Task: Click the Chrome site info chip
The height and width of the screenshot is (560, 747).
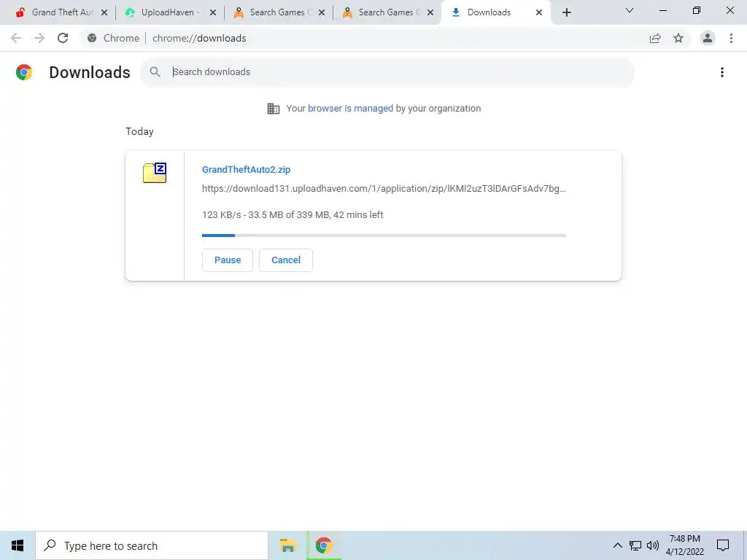Action: coord(113,38)
